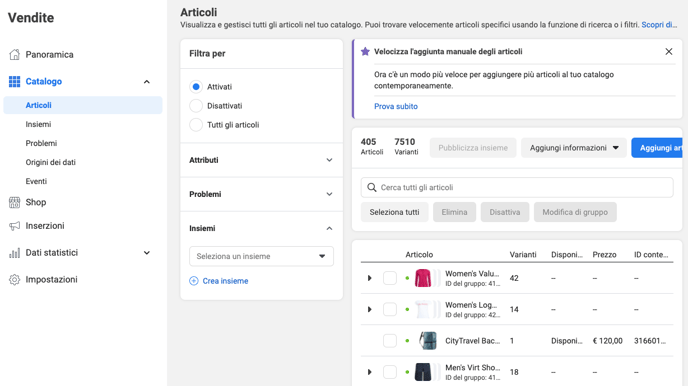This screenshot has width=688, height=386.
Task: Open Insiemi in the sidebar menu
Action: point(38,124)
